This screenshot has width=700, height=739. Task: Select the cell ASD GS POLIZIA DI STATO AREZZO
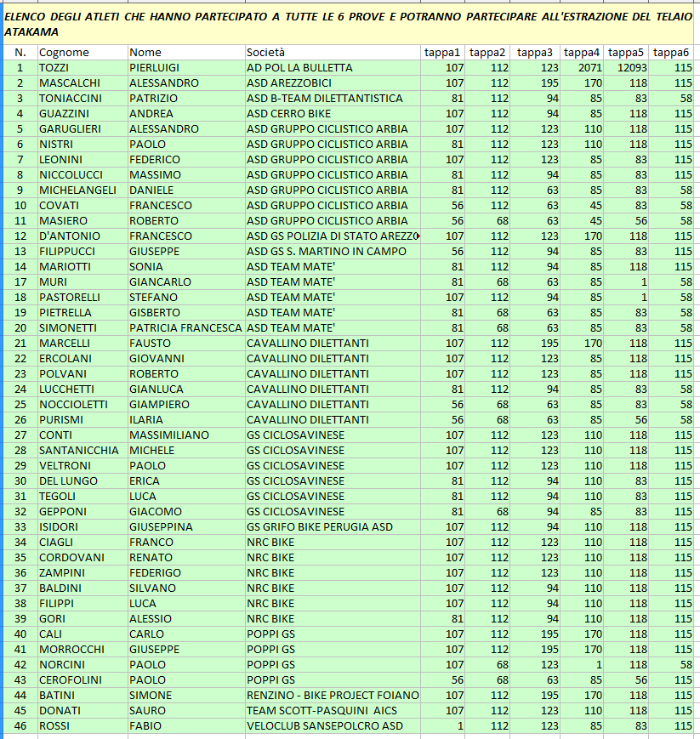(333, 236)
